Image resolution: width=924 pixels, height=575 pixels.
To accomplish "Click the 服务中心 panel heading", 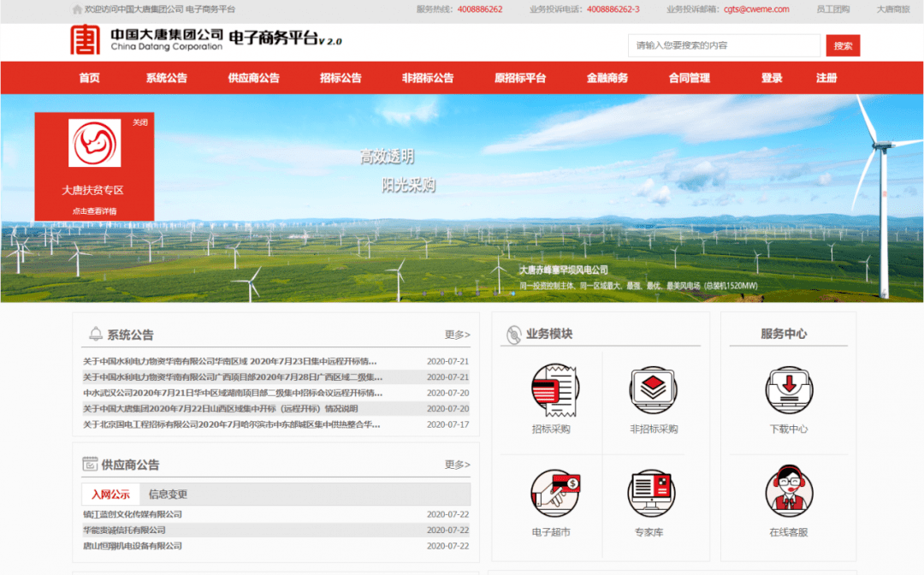I will [x=783, y=334].
